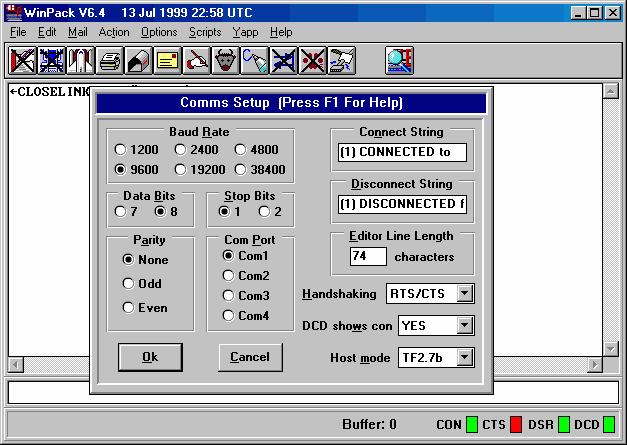The image size is (627, 445).
Task: Open the Edit menu
Action: click(x=47, y=32)
